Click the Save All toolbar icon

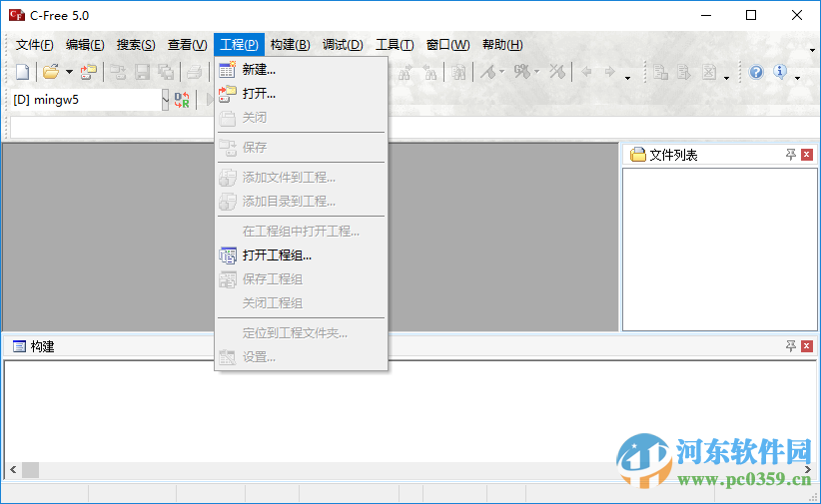click(x=166, y=72)
